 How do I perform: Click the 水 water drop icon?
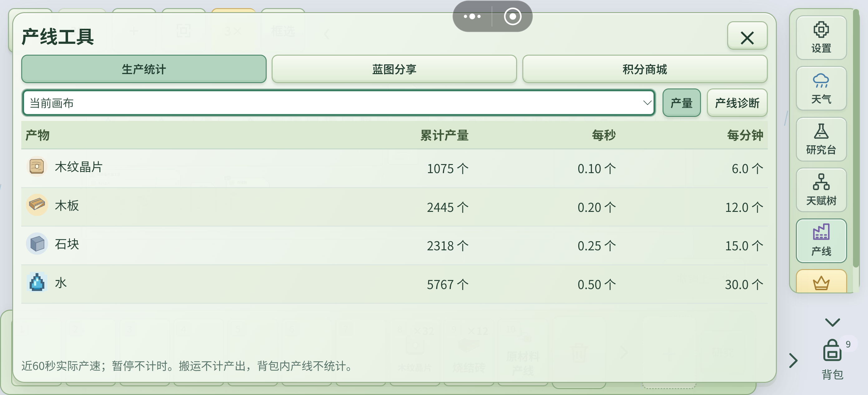(37, 282)
